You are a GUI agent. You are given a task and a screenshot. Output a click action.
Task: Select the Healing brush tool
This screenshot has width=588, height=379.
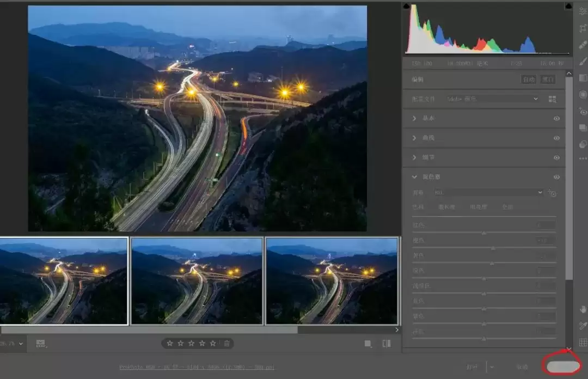pos(583,45)
